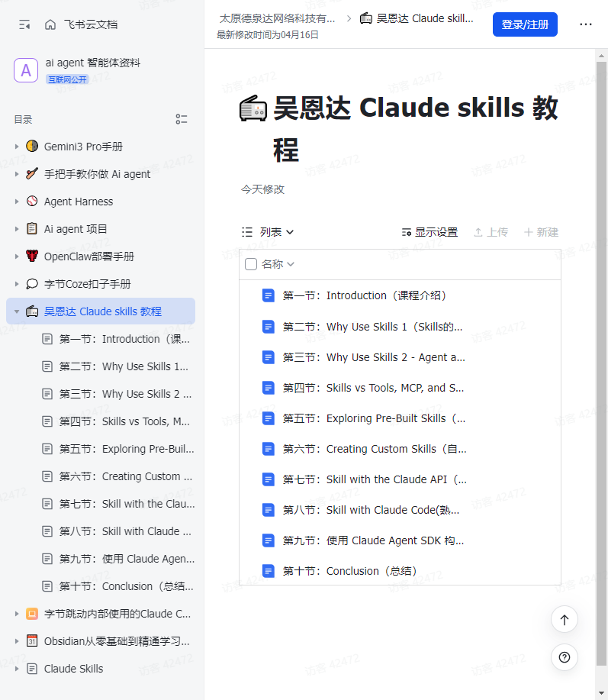Expand the Agent Harness tree node
Screen dimensions: 608x700
(x=17, y=202)
